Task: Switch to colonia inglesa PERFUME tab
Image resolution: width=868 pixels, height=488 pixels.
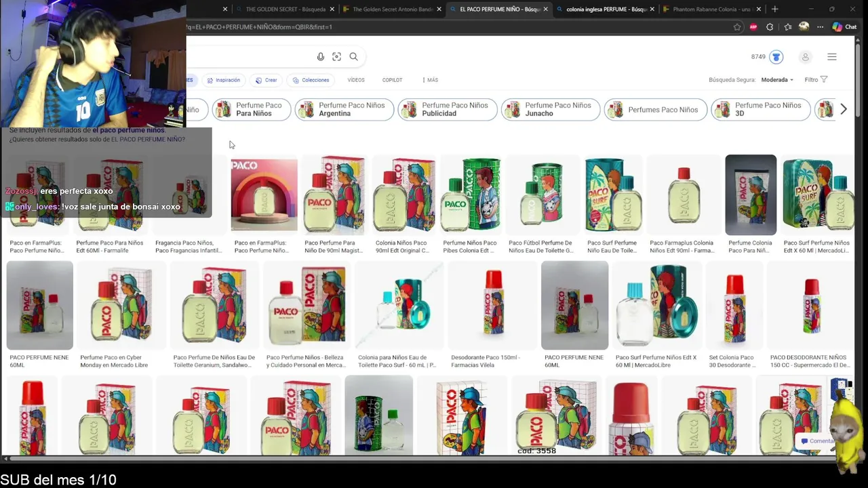Action: pos(605,9)
